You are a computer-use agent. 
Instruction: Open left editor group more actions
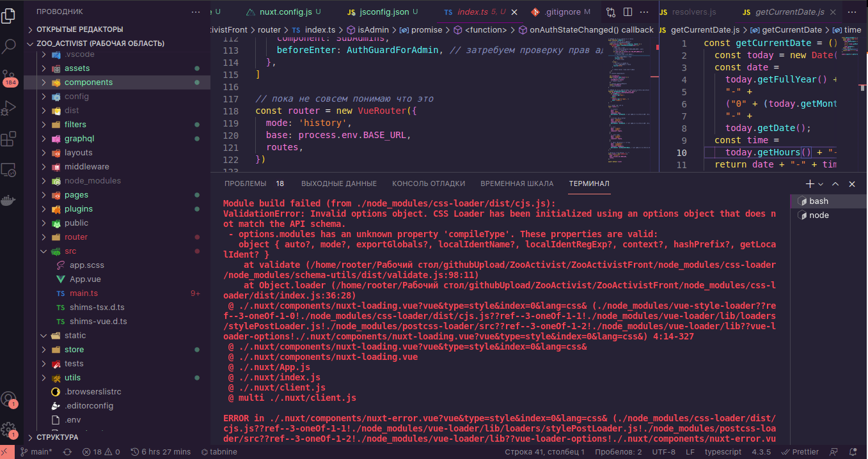click(644, 12)
